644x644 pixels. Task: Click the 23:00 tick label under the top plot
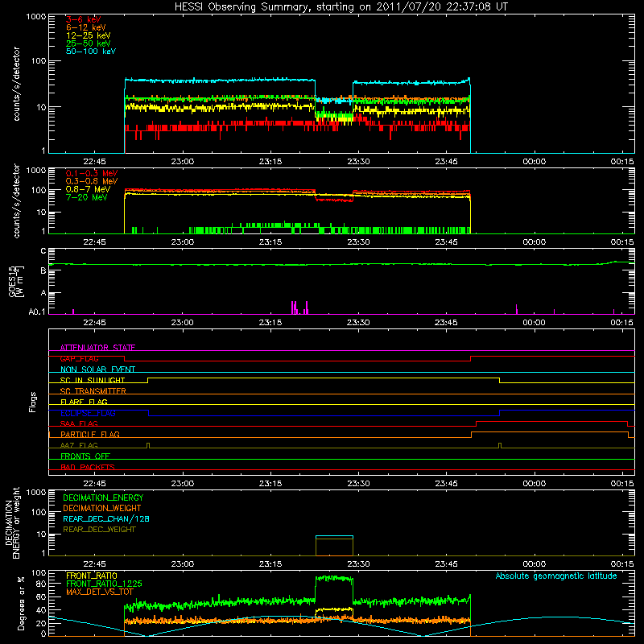coord(183,162)
